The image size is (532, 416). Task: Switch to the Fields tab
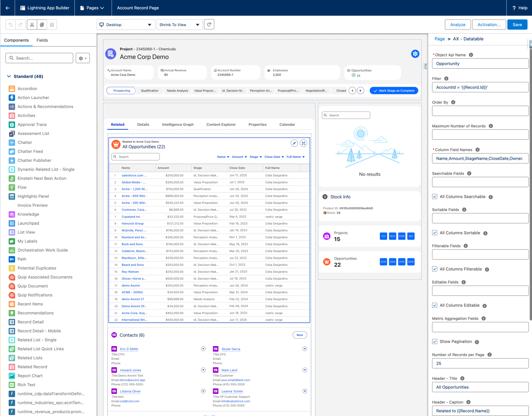coord(42,40)
